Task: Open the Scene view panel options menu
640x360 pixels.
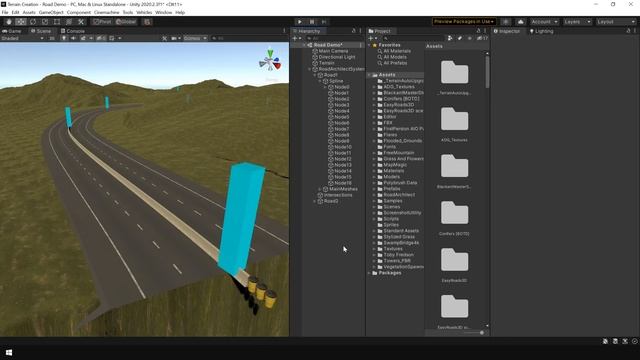Action: click(284, 31)
